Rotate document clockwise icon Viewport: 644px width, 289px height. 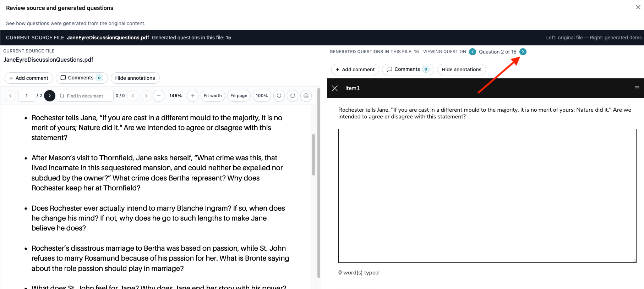pos(293,96)
